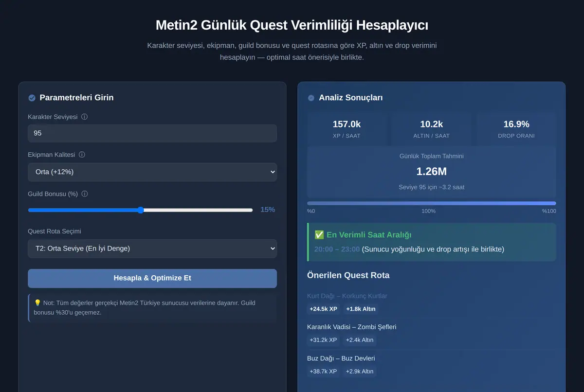Focus the Karakter Seviyesi input field with 95
The image size is (584, 392).
tap(152, 133)
